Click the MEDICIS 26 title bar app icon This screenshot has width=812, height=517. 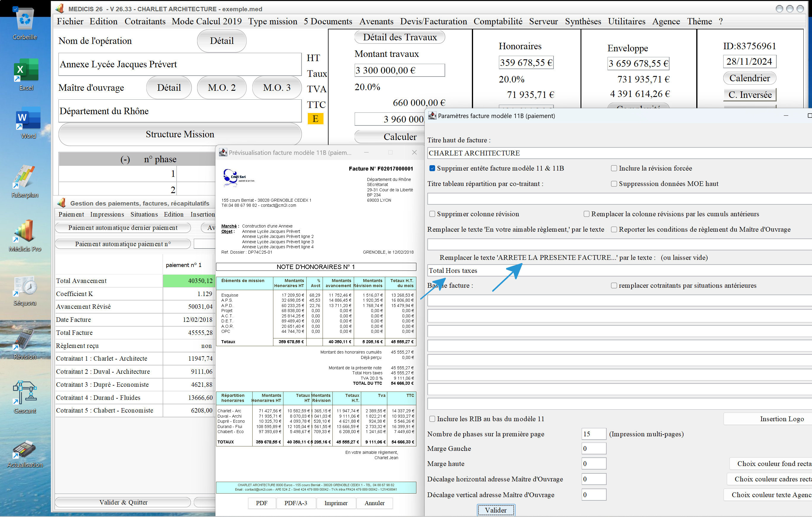click(x=60, y=9)
